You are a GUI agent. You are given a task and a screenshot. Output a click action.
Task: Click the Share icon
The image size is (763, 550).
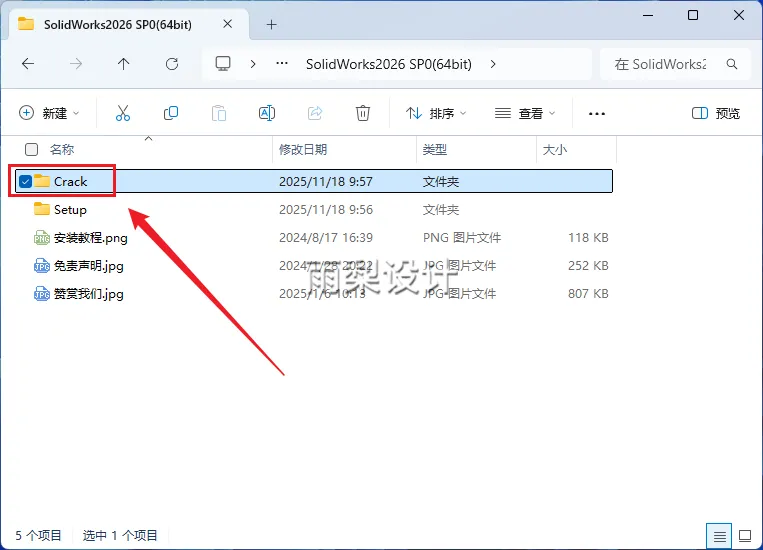(x=315, y=113)
